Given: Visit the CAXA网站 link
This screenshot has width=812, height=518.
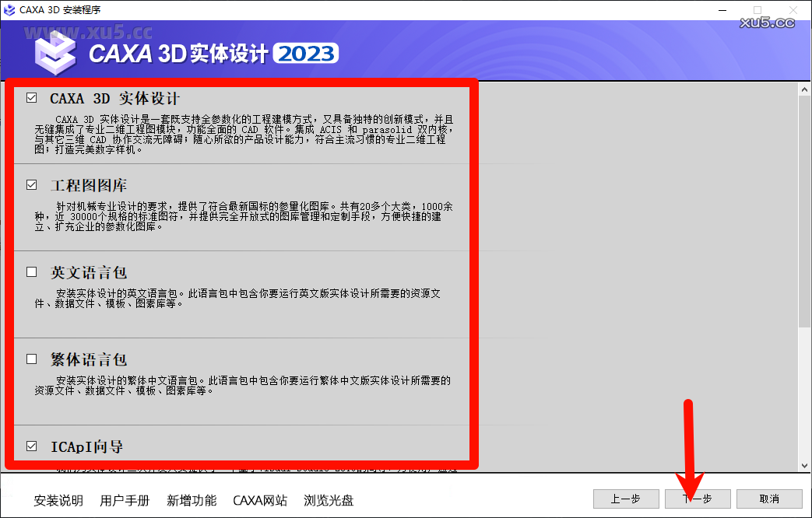Looking at the screenshot, I should [x=260, y=502].
